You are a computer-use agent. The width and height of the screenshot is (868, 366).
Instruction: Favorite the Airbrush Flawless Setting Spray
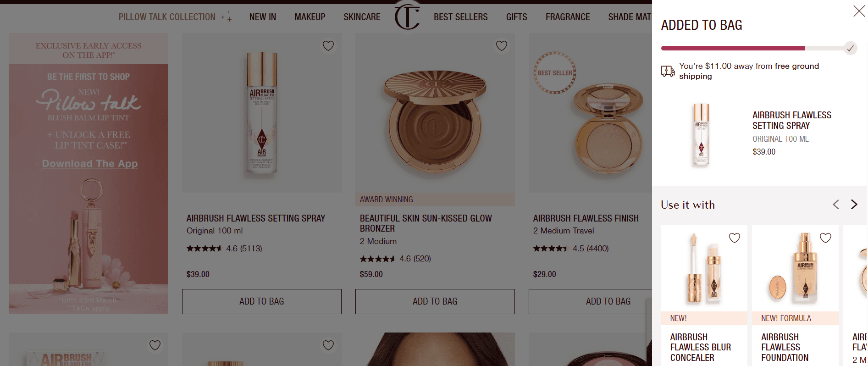(328, 46)
